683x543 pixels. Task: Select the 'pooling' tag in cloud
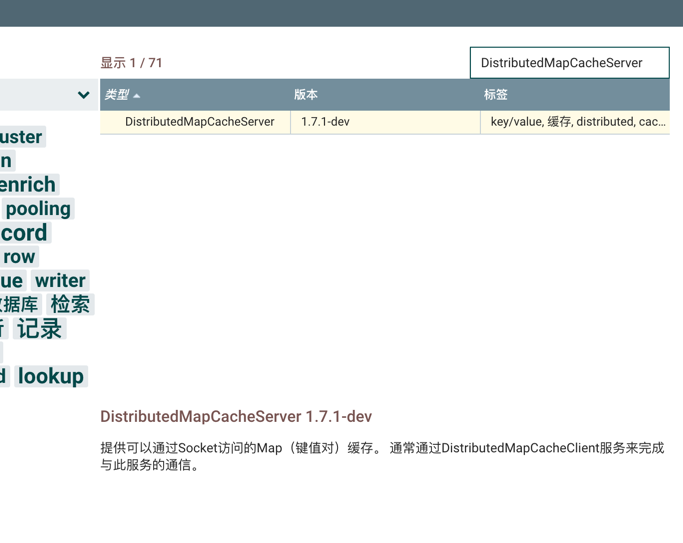[x=38, y=208]
